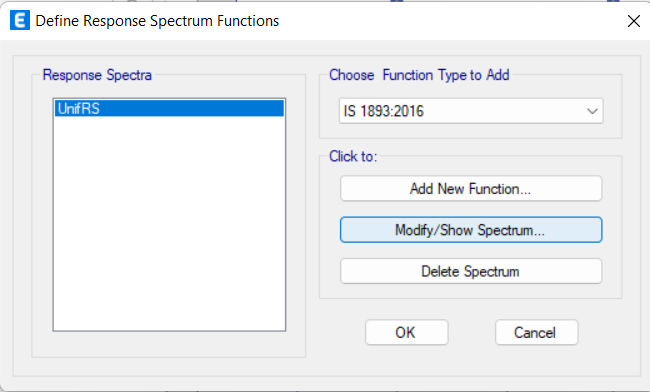Click the "Click to:" group label
This screenshot has width=650, height=392.
353,157
